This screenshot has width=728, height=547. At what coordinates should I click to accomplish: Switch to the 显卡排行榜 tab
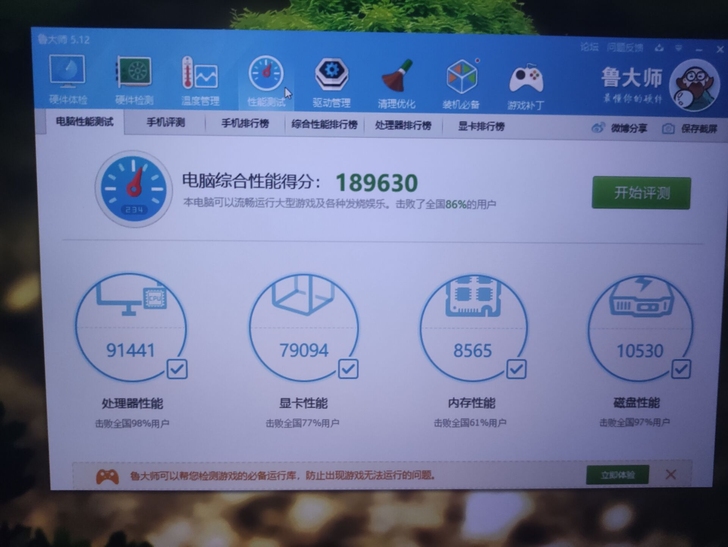(x=481, y=126)
